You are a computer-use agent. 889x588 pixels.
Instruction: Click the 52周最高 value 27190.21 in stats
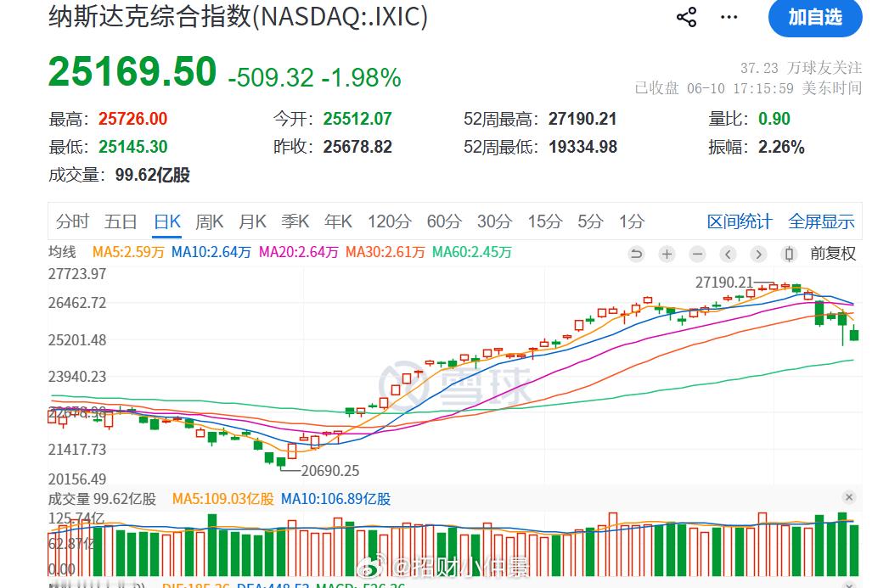point(582,119)
